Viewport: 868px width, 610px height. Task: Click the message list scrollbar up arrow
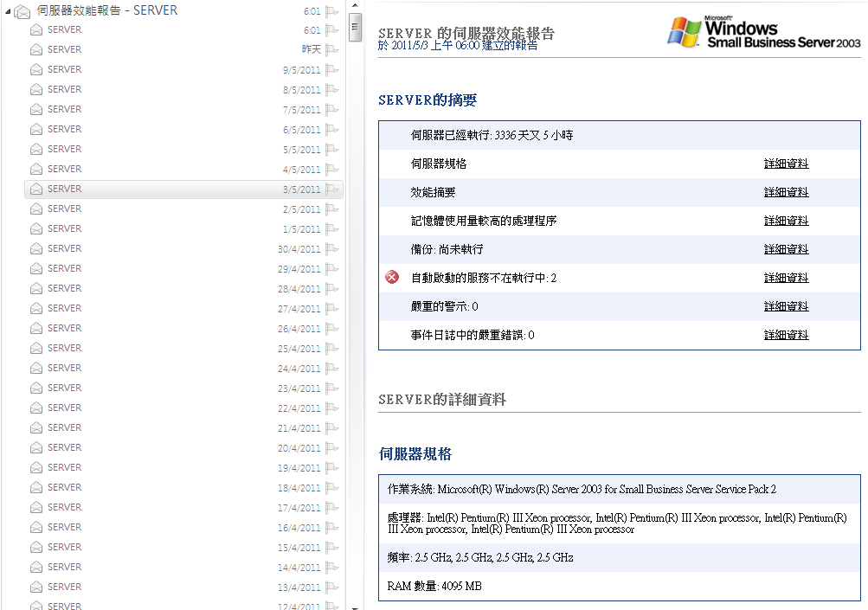355,5
